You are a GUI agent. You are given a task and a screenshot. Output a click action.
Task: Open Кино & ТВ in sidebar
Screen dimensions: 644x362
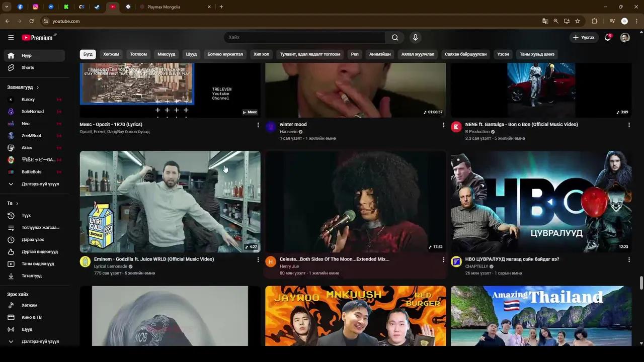(34, 318)
